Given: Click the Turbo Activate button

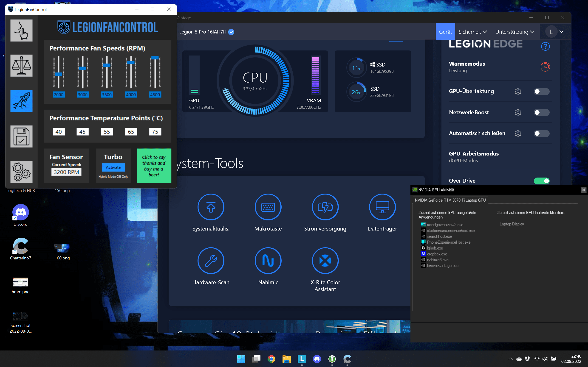Looking at the screenshot, I should click(x=113, y=167).
